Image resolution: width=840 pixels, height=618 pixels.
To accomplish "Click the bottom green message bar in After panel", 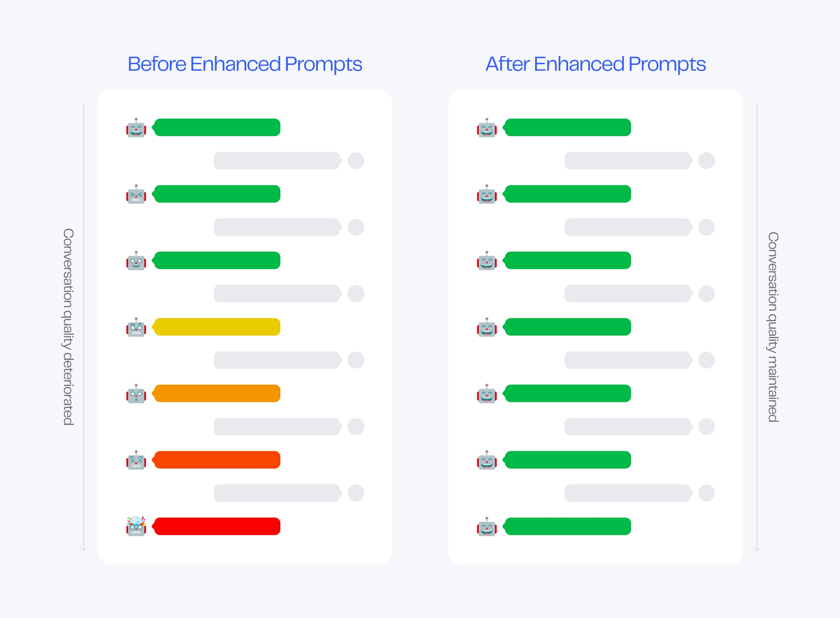I will [568, 526].
